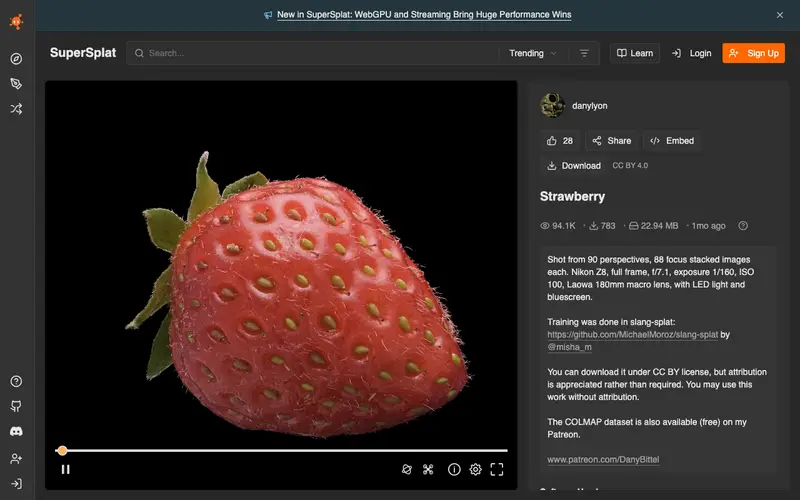Open the WebGPU and Streaming announcement link
The width and height of the screenshot is (800, 500).
click(x=424, y=15)
